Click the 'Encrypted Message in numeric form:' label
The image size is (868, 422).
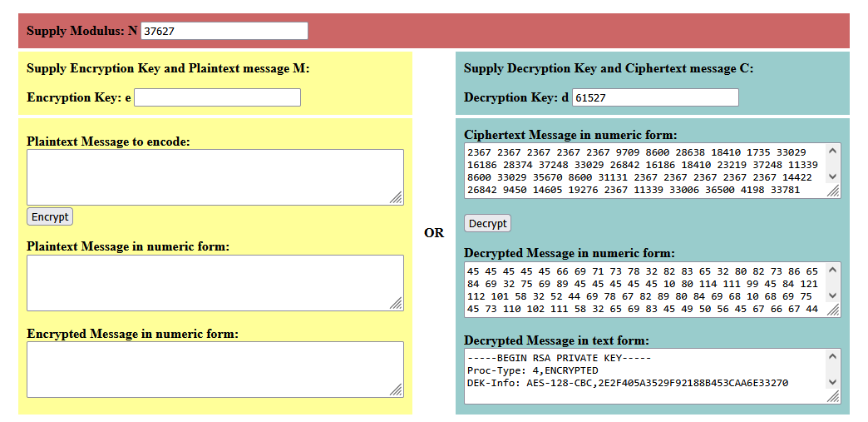click(x=133, y=334)
